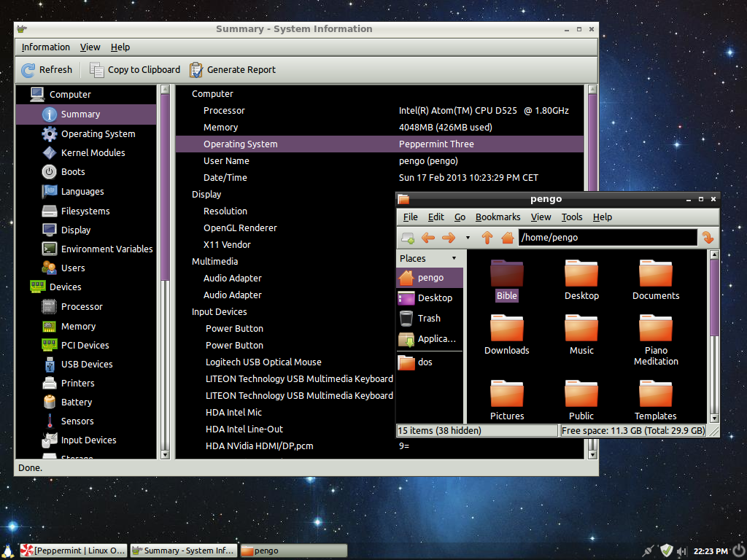Viewport: 747px width, 560px height.
Task: Select the Boots power icon in sidebar
Action: (x=50, y=172)
